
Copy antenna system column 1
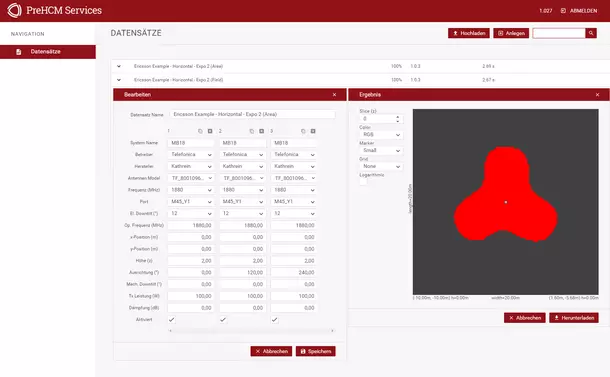coord(200,132)
